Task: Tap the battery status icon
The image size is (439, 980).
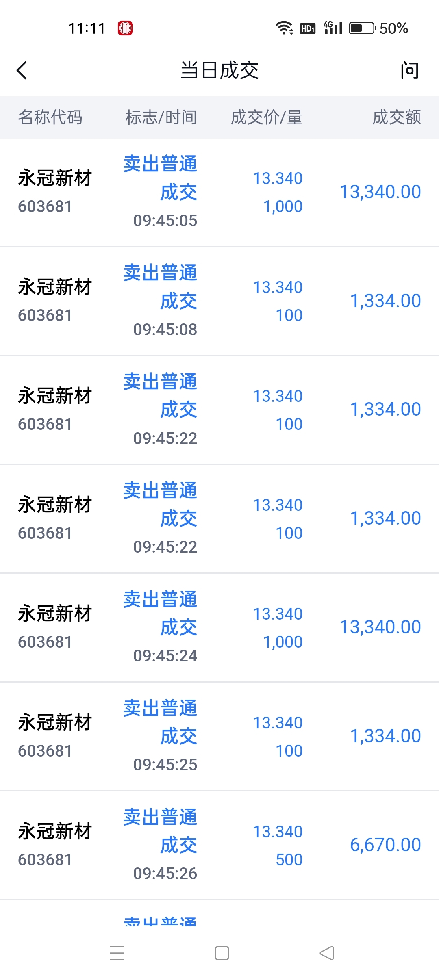Action: pos(362,28)
